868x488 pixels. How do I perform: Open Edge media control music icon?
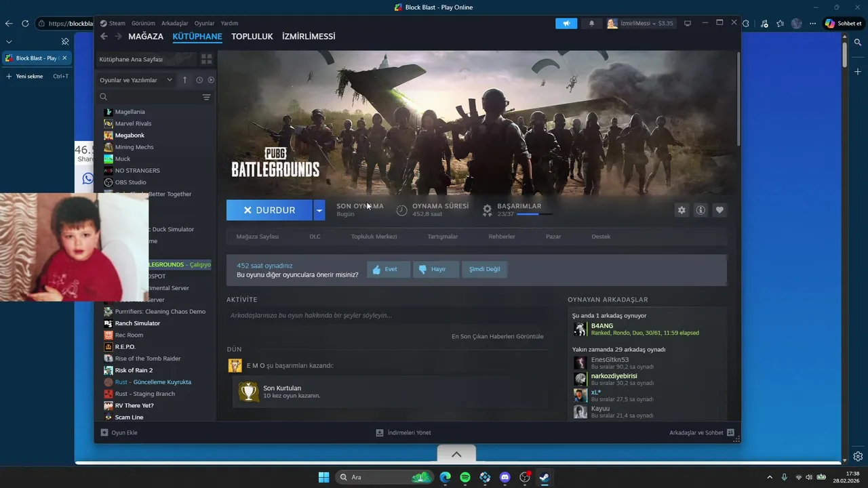(764, 23)
